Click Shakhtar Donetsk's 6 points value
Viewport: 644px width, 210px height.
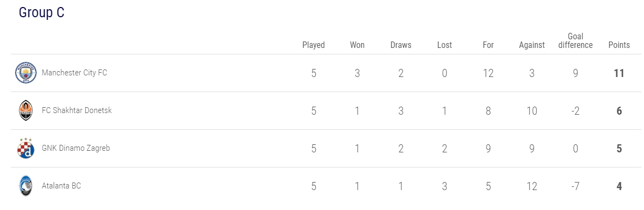point(619,111)
